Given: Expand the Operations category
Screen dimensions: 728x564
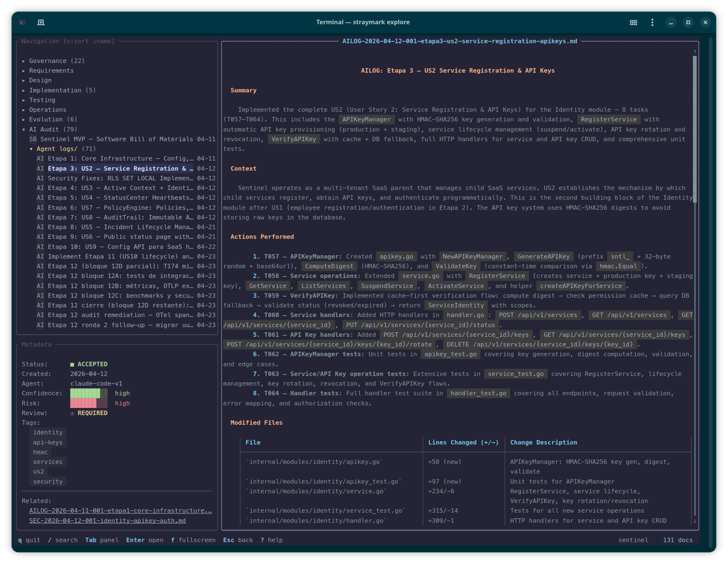Looking at the screenshot, I should click(44, 110).
